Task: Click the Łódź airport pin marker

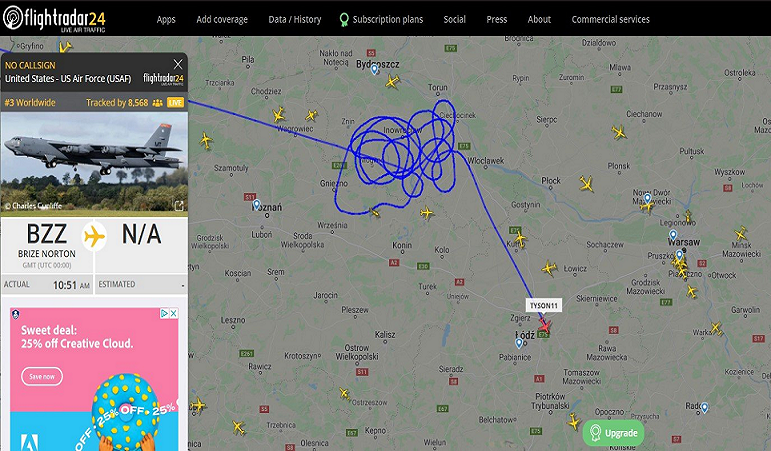Action: [519, 343]
